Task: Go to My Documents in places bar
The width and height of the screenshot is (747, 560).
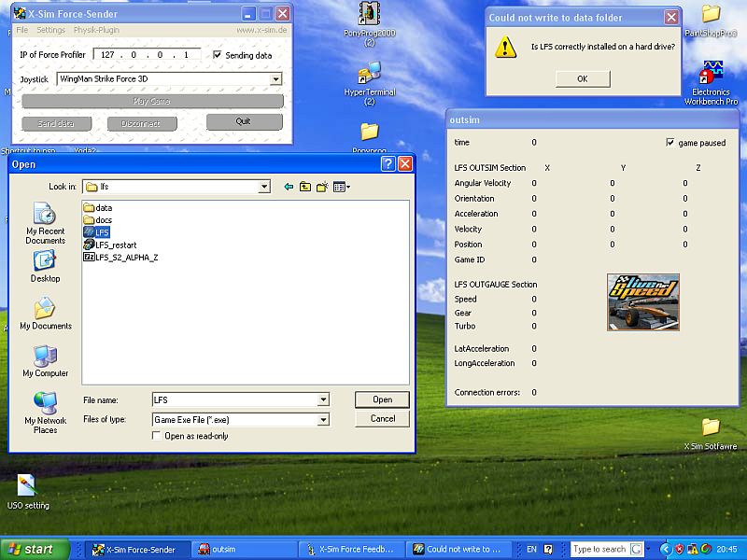Action: (x=45, y=314)
